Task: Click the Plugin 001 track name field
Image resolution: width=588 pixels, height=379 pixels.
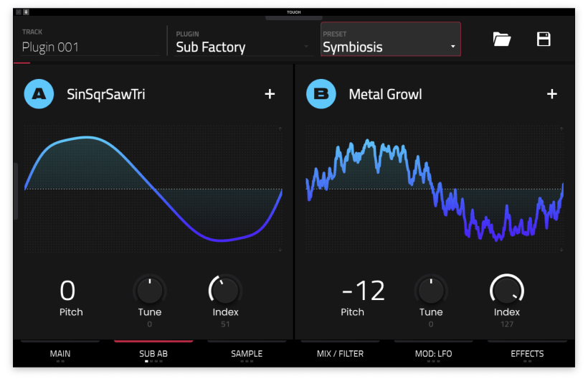Action: 90,47
